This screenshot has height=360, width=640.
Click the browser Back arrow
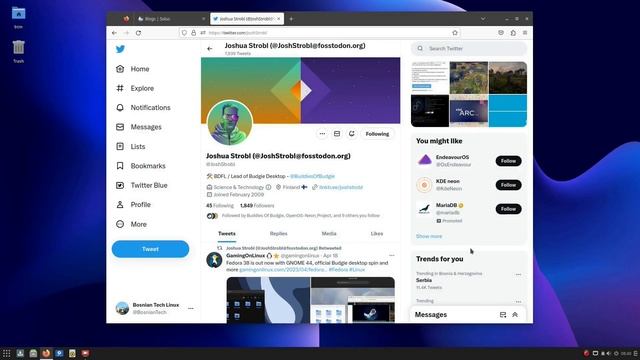(x=114, y=33)
